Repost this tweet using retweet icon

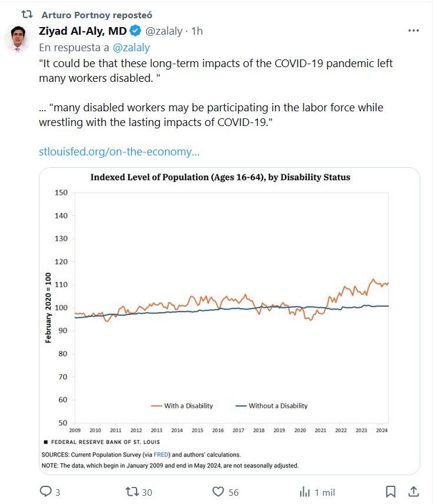[133, 491]
